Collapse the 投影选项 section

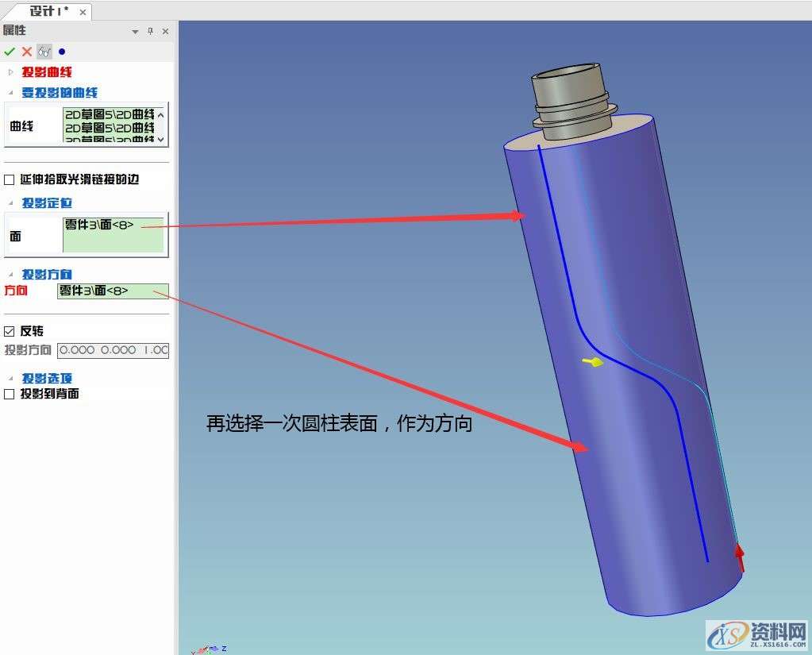click(10, 378)
